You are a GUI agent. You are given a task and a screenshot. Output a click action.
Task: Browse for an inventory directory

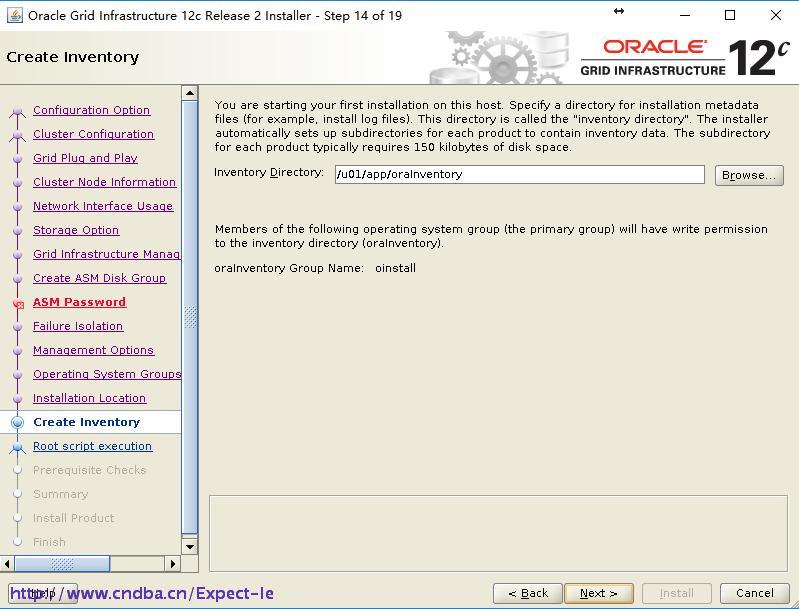point(749,175)
